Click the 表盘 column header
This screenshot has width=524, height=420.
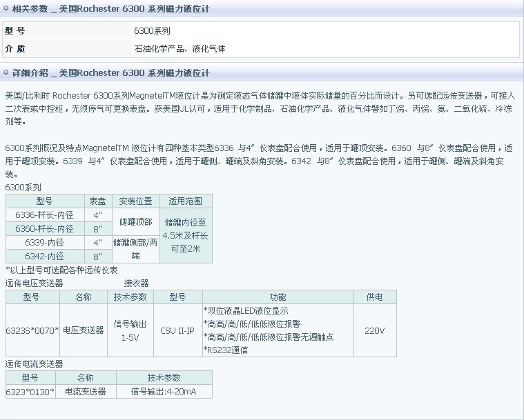coord(98,201)
